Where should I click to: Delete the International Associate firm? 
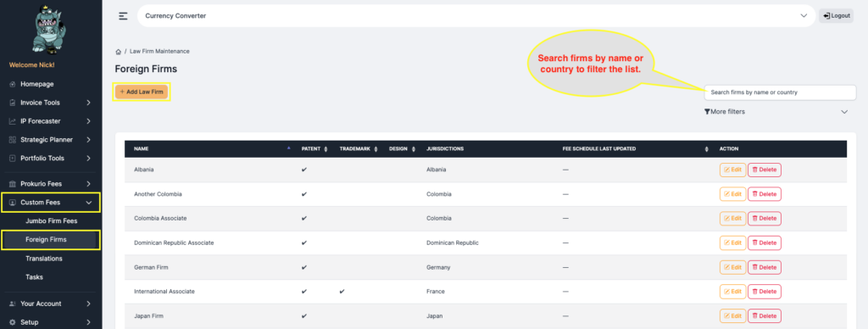pos(765,292)
